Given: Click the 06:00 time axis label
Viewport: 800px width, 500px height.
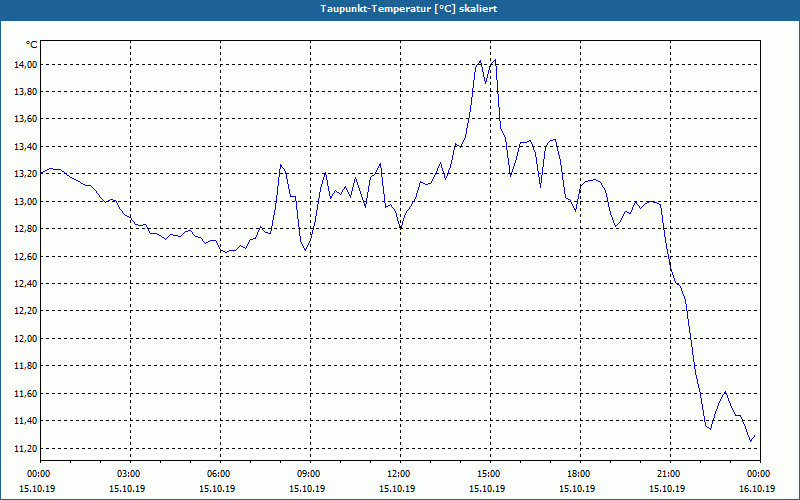Looking at the screenshot, I should [x=220, y=474].
